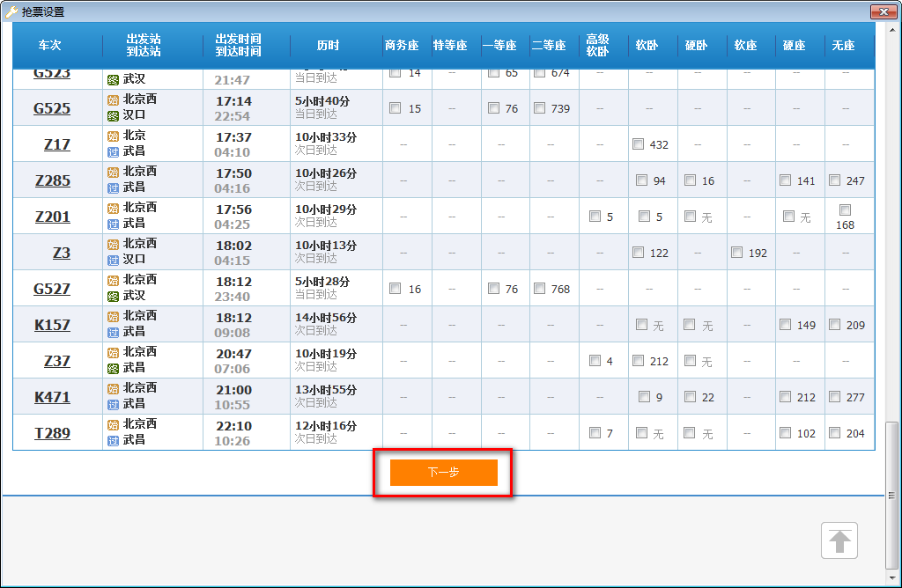The height and width of the screenshot is (588, 902).
Task: Click the 硬卧 column header
Action: [696, 46]
